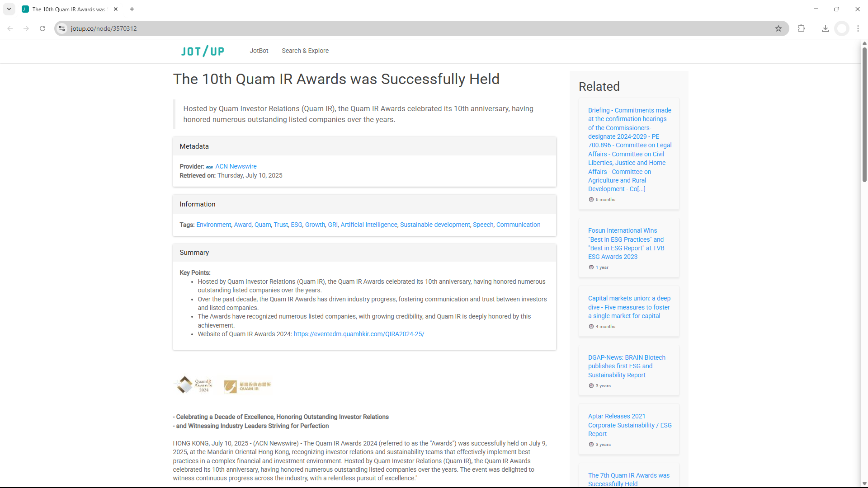Click the Quam IR Awards 2024 logo image
Screen dimensions: 868x488
[195, 385]
